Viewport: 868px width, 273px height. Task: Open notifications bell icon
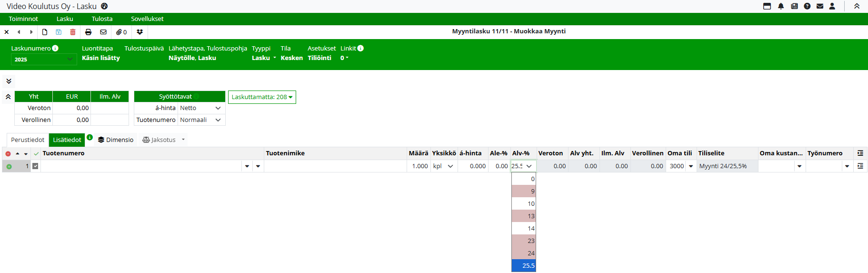[781, 6]
